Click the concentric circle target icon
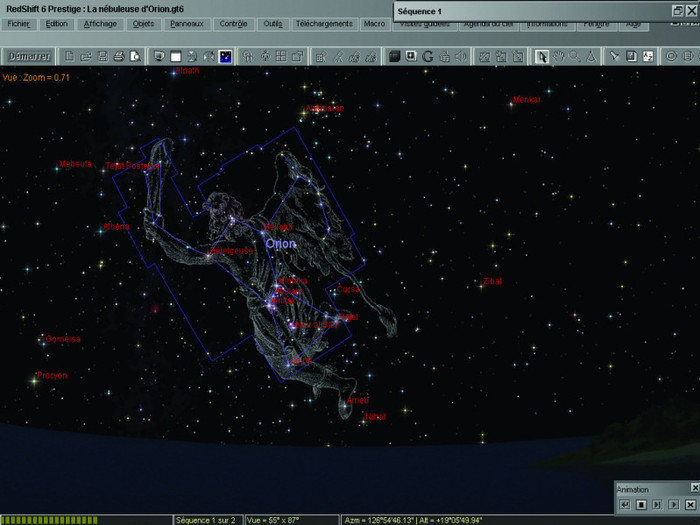The image size is (700, 525). [x=671, y=57]
